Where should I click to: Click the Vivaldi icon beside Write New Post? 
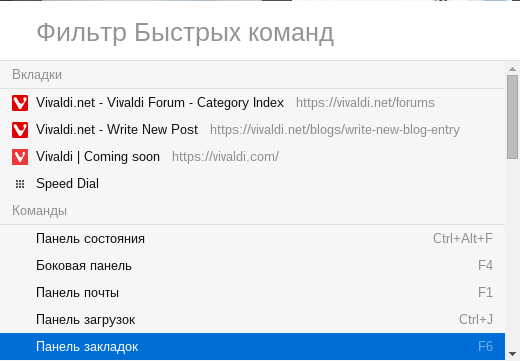coord(20,130)
